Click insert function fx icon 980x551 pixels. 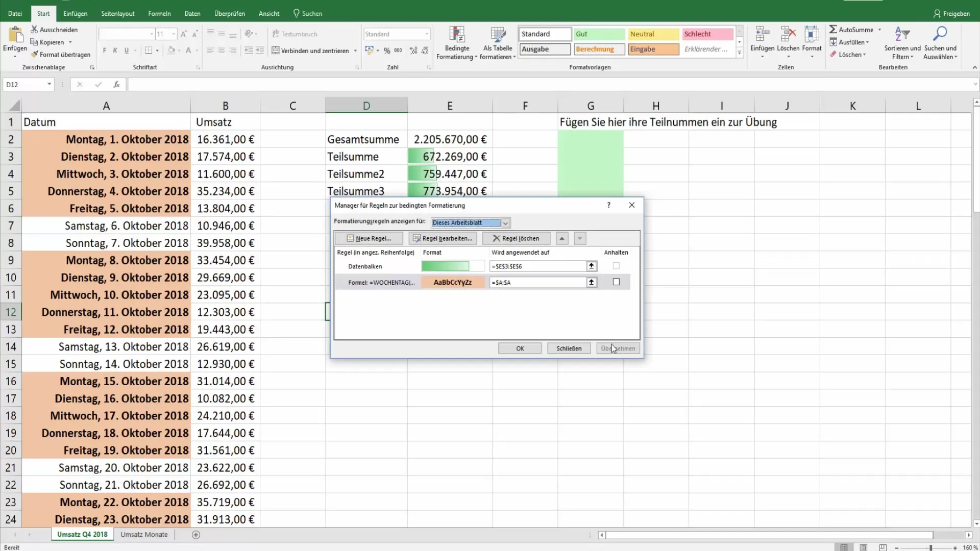click(116, 85)
